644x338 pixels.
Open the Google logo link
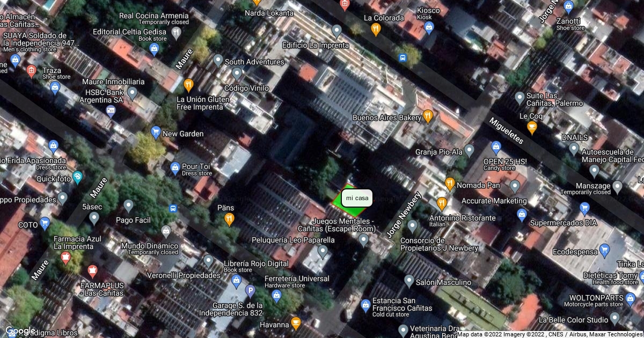(x=20, y=330)
